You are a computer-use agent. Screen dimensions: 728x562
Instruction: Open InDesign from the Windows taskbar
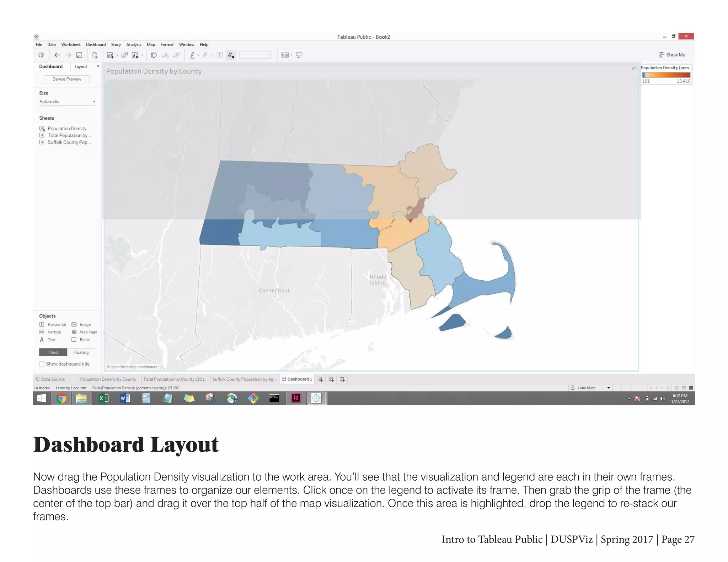pyautogui.click(x=296, y=399)
